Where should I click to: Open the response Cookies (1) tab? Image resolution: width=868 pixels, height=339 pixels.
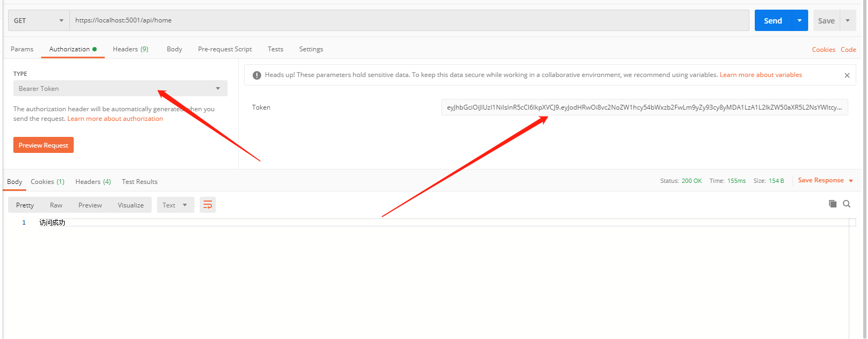point(48,182)
